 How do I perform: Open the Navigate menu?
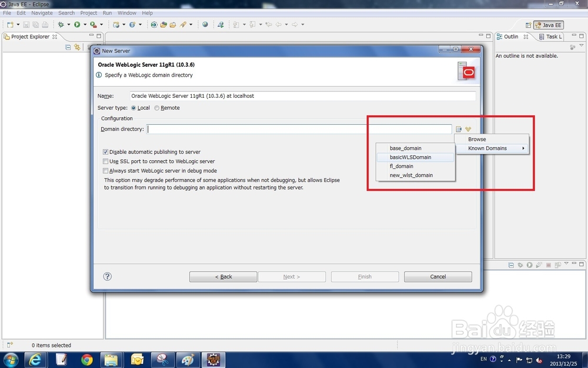[42, 13]
